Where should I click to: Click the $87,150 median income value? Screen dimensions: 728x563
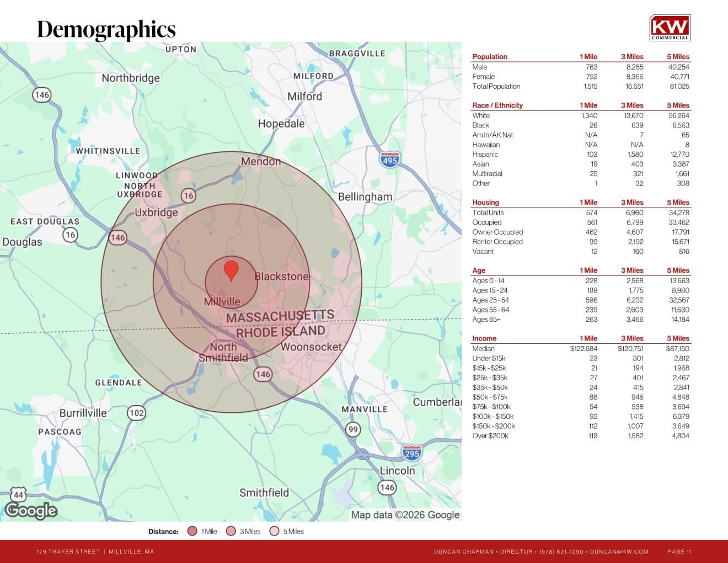pos(678,349)
